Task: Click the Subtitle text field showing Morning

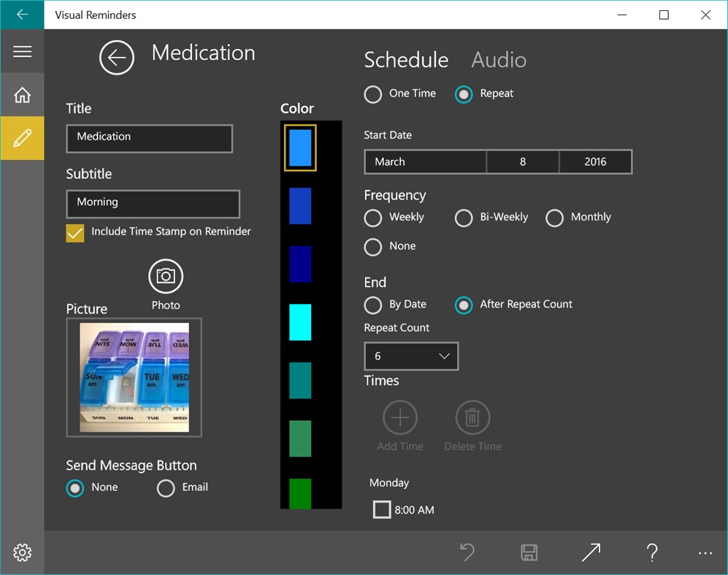Action: (x=153, y=205)
